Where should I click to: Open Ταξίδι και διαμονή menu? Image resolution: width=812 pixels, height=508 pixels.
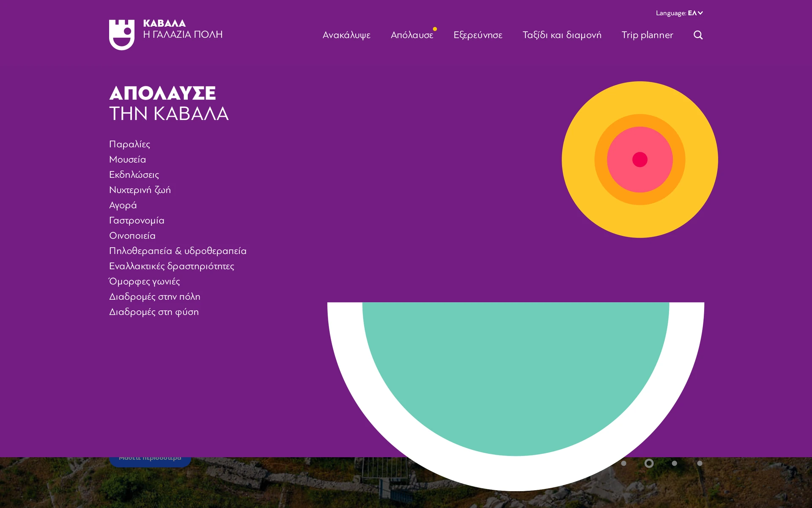point(562,35)
